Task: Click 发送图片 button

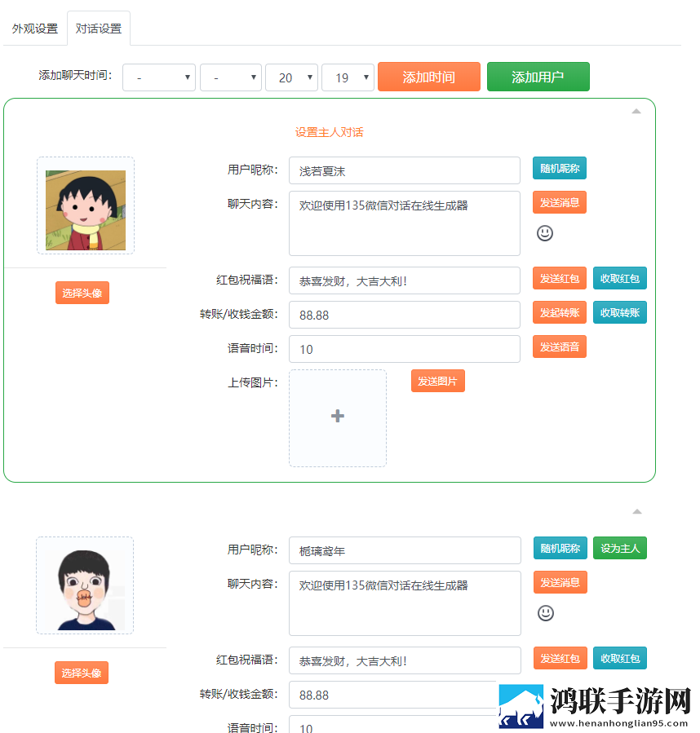Action: tap(438, 381)
